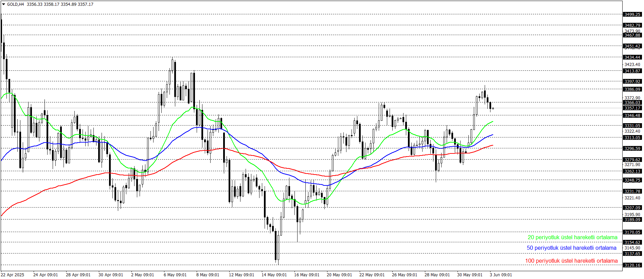Click the 24 Apr 09:01 time label
The height and width of the screenshot is (279, 644).
point(46,275)
